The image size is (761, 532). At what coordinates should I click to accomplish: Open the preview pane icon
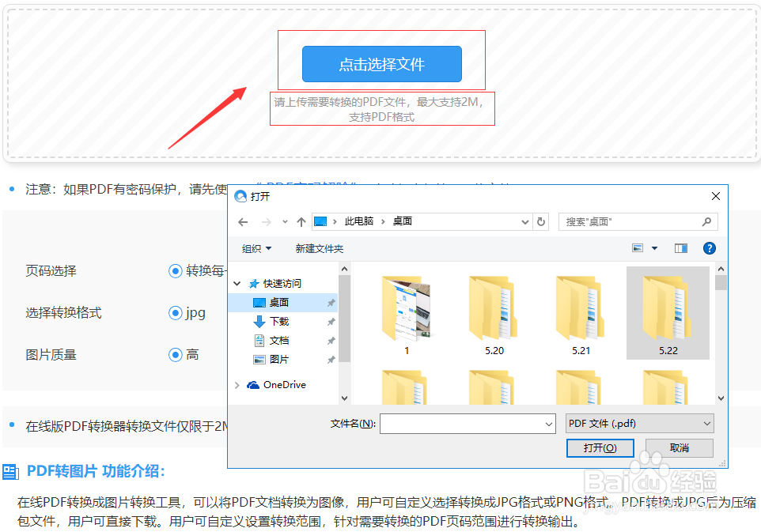(680, 247)
